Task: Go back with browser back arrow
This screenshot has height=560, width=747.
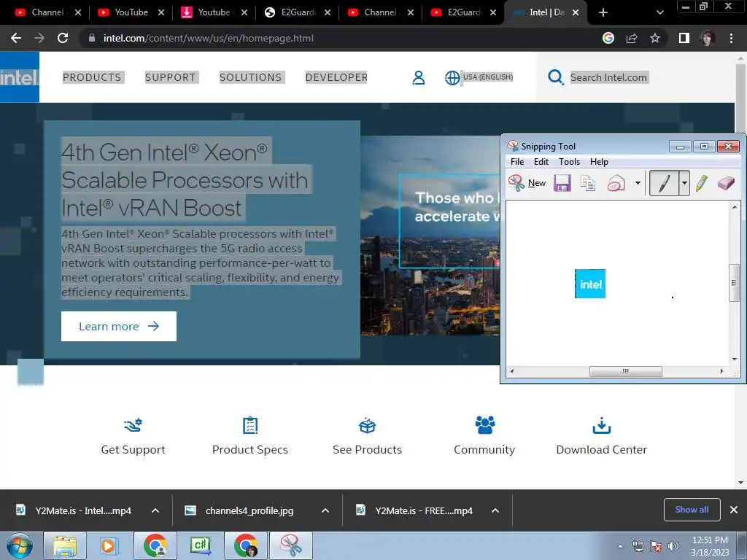Action: click(x=16, y=38)
